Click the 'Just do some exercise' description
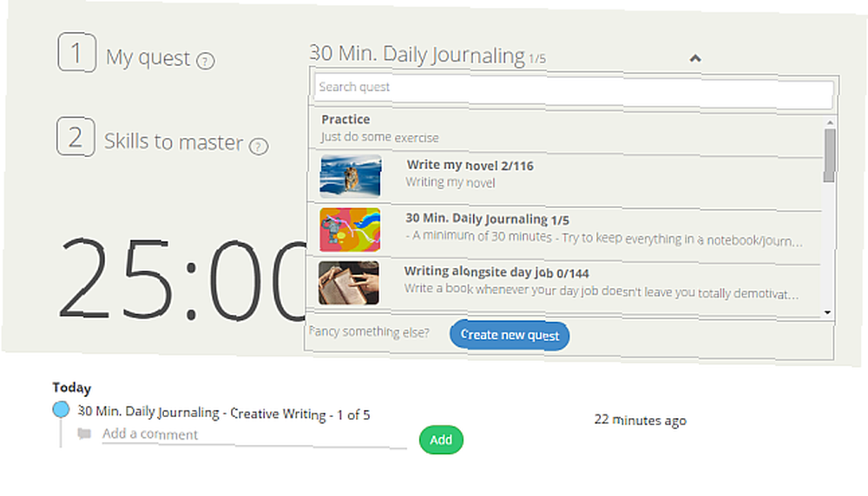 coord(380,137)
